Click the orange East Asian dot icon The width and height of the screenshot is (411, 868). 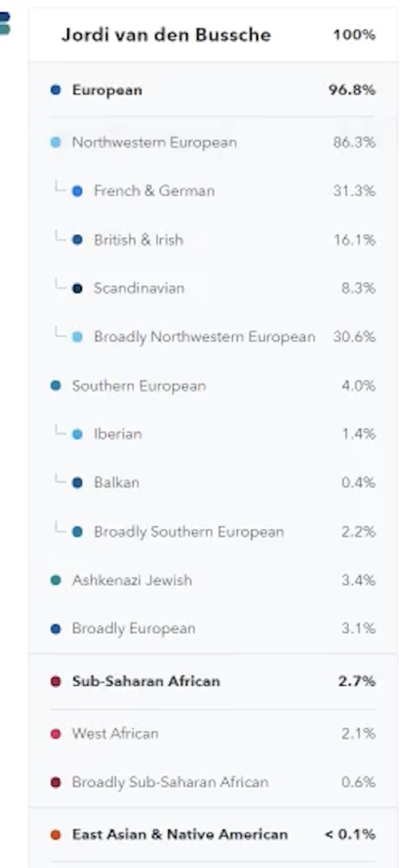tap(56, 835)
